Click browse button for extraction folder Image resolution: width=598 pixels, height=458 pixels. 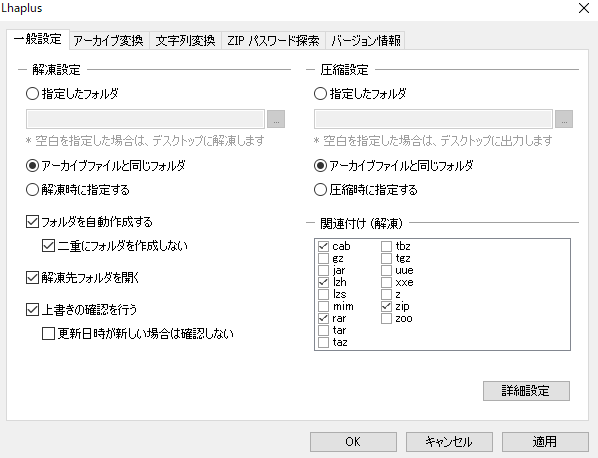pos(276,119)
